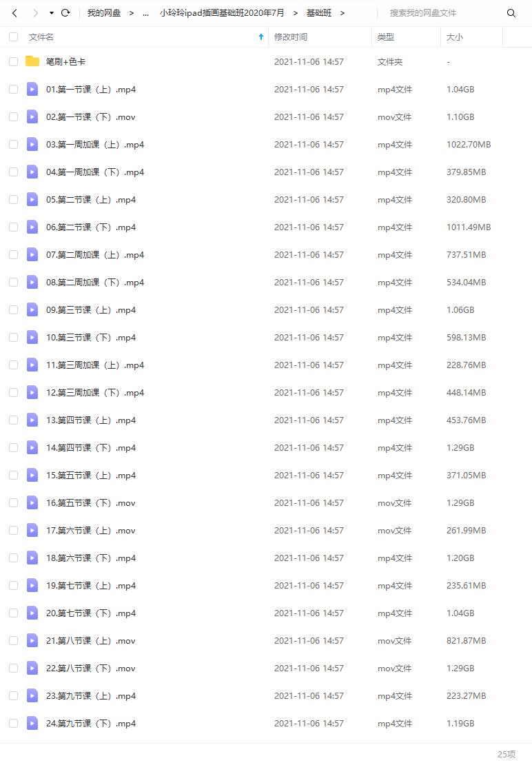Focus the 搜索我的网盘文件 search field

441,13
